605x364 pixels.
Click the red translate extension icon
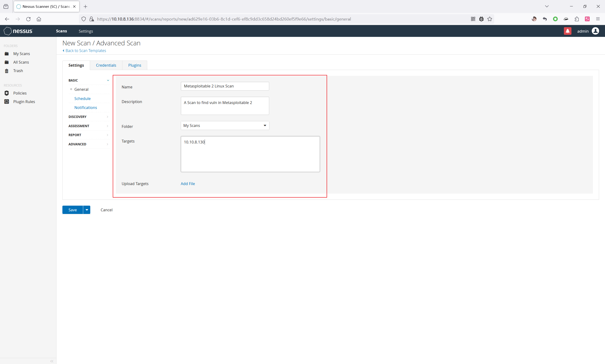pos(587,19)
